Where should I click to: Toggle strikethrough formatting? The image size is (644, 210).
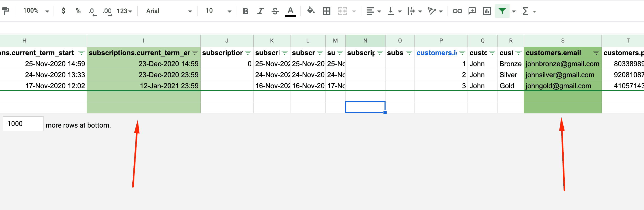click(x=275, y=11)
